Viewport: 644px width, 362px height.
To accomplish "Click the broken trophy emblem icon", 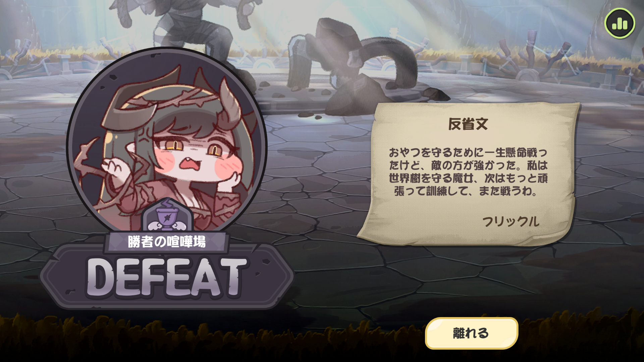I will [x=167, y=215].
